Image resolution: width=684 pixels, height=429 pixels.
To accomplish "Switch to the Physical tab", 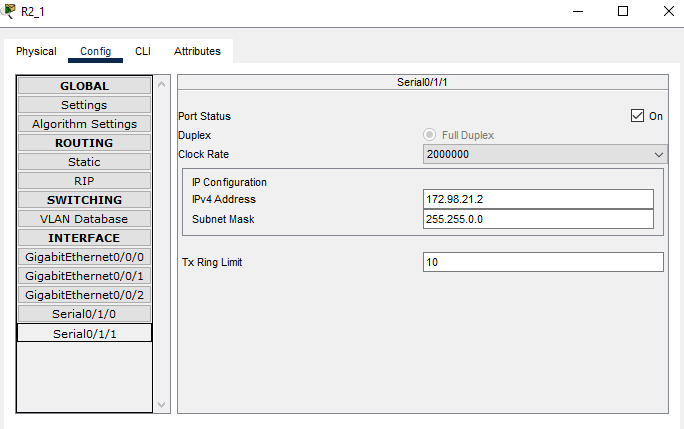I will pos(36,51).
